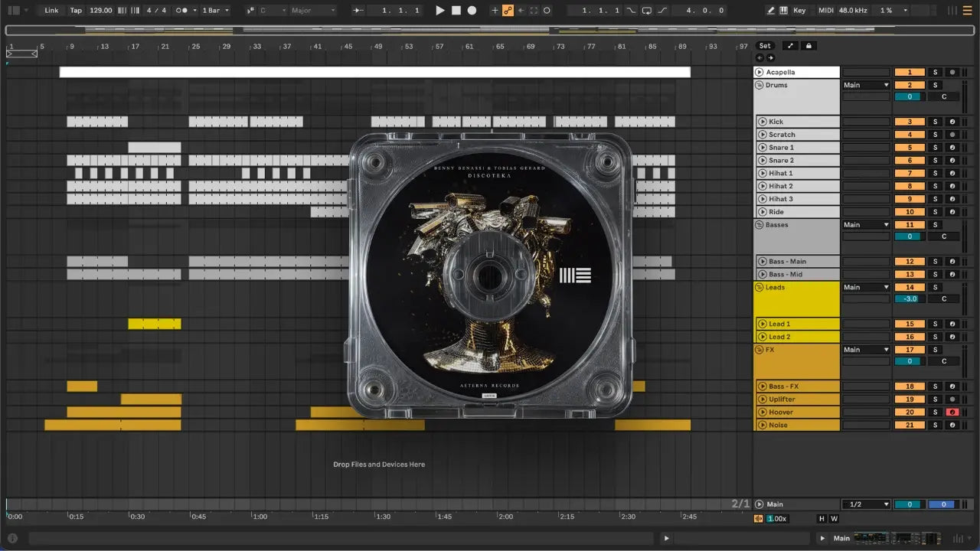The image size is (980, 551).
Task: Open the Drums group output Main dropdown
Action: (x=866, y=85)
